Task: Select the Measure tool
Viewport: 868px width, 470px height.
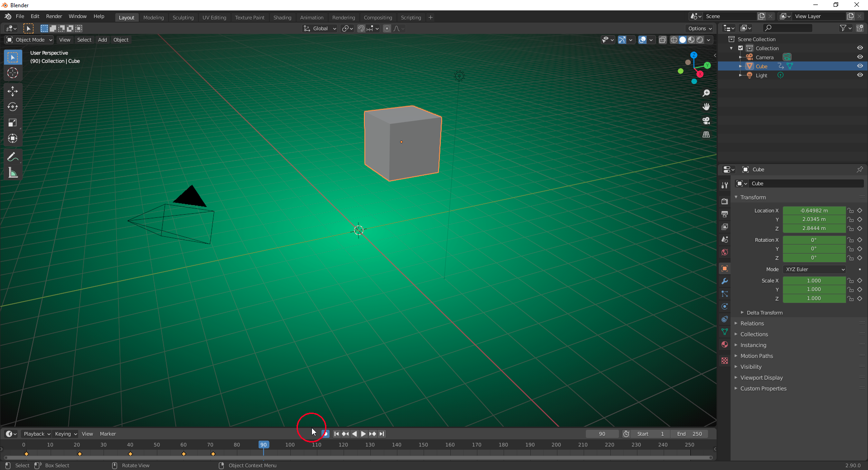Action: coord(13,172)
